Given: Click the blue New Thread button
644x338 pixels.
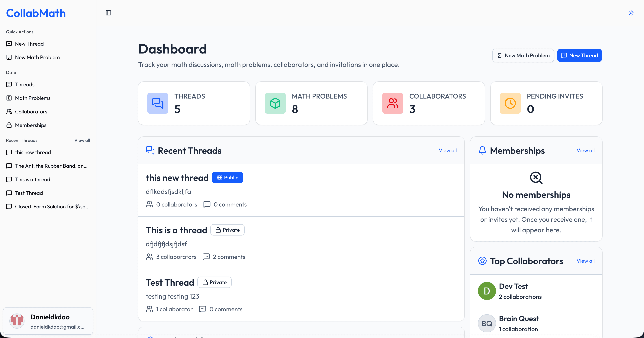Looking at the screenshot, I should [579, 55].
